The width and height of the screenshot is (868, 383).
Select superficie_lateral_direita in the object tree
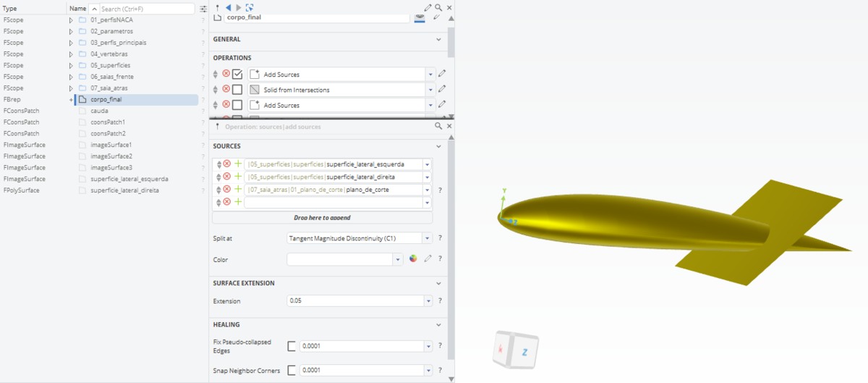pos(124,190)
